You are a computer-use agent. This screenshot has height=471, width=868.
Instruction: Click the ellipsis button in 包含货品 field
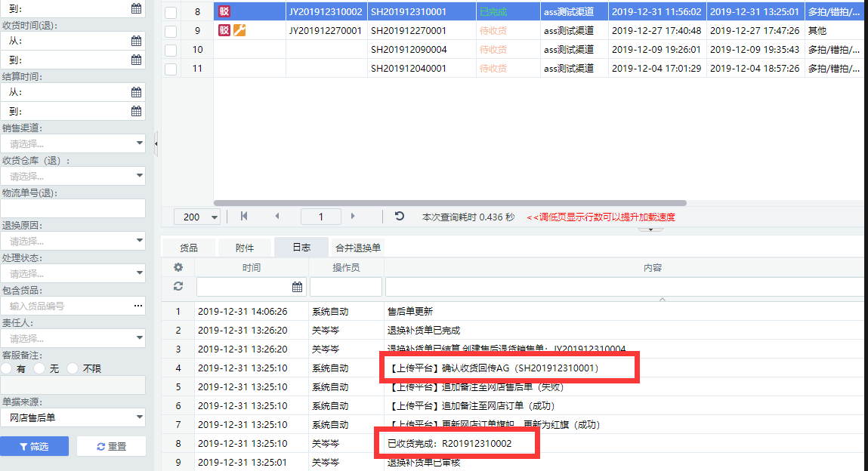coord(138,306)
